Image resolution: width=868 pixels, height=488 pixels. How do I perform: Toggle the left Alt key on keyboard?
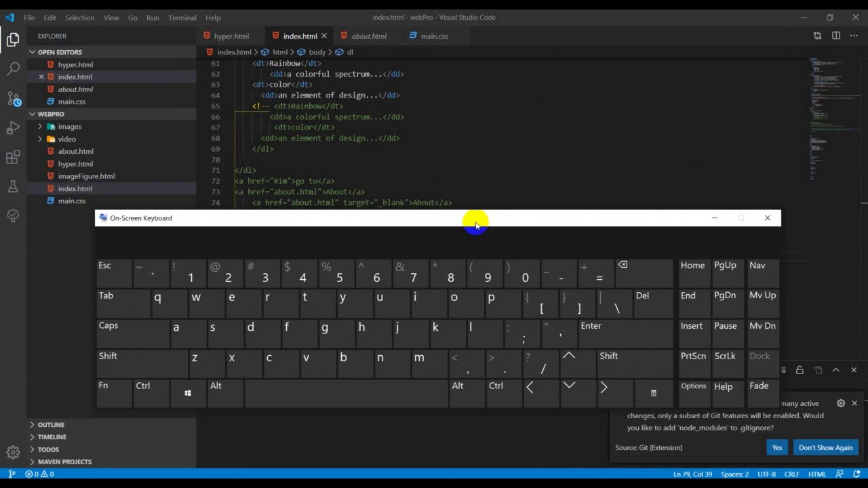coord(225,393)
